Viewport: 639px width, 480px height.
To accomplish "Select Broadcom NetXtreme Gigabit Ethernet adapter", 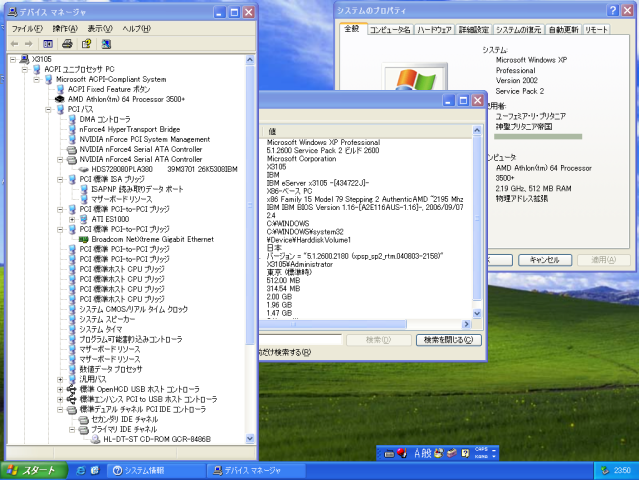I will (x=152, y=239).
